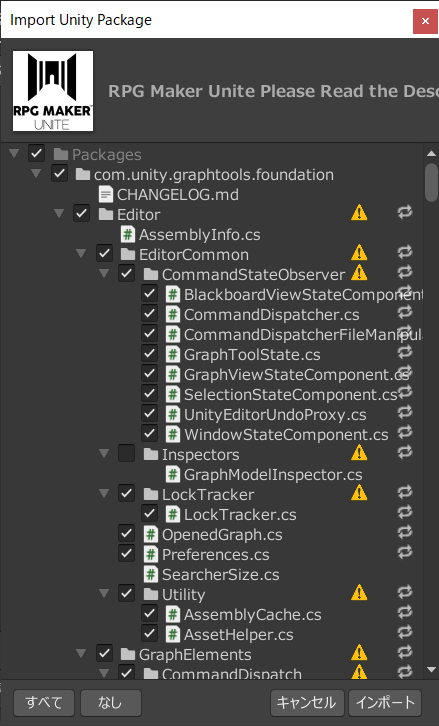Collapse the CommandStateObserver folder tree
Viewport: 439px width, 726px height.
[x=105, y=274]
